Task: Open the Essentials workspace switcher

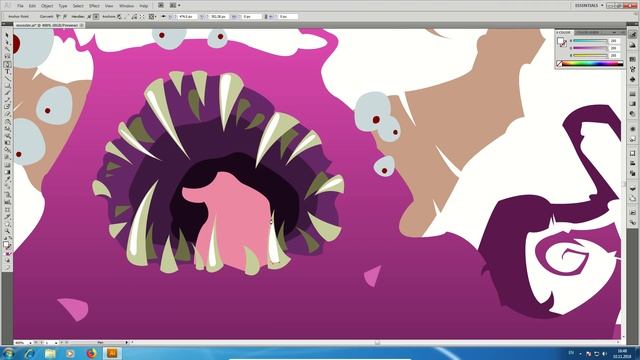Action: [589, 6]
